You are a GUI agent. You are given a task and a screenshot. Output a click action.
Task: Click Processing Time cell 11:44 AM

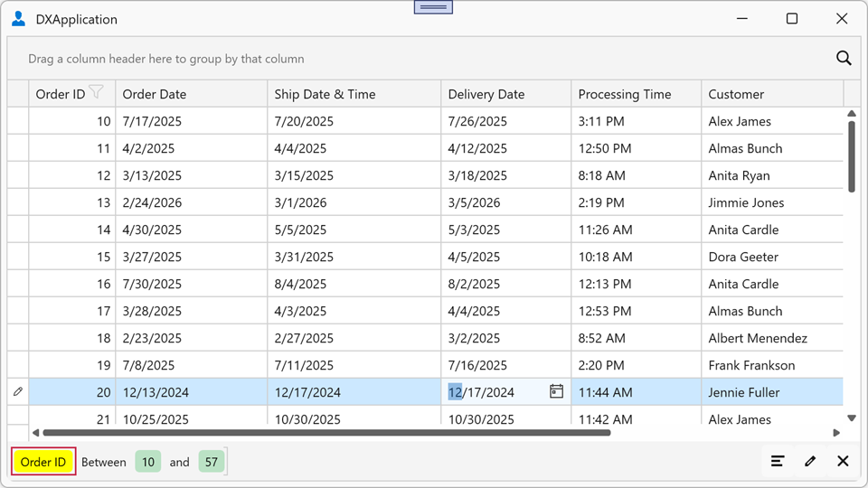pyautogui.click(x=636, y=391)
